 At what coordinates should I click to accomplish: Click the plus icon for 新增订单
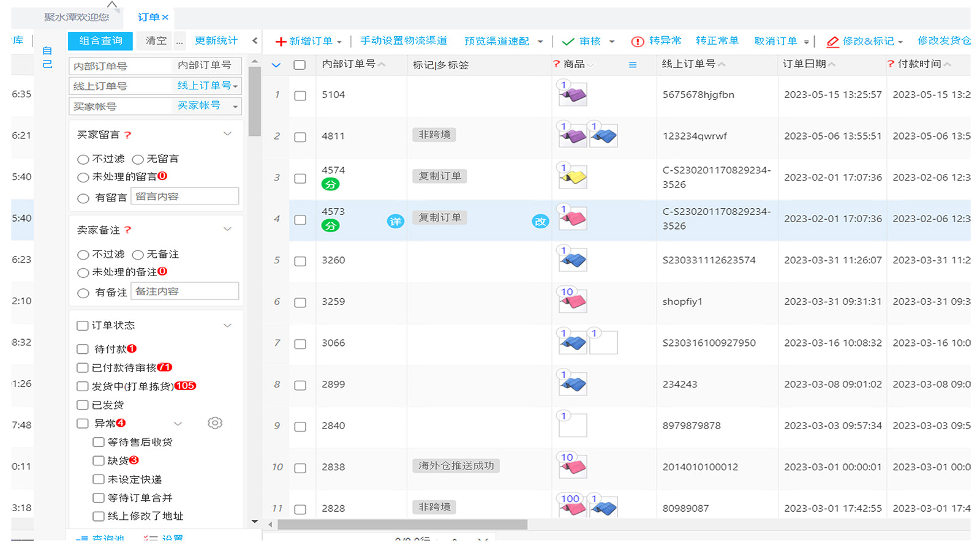pyautogui.click(x=281, y=42)
